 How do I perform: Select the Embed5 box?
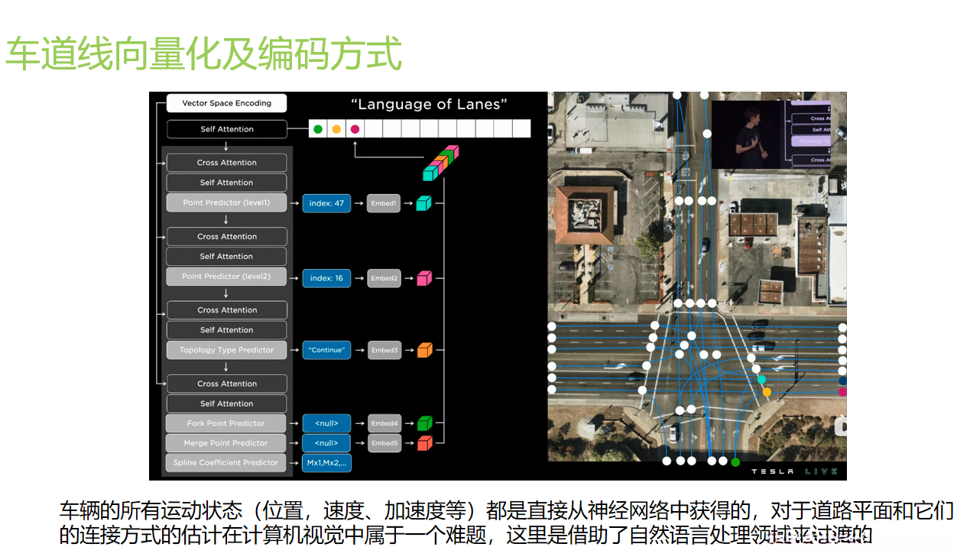[384, 443]
